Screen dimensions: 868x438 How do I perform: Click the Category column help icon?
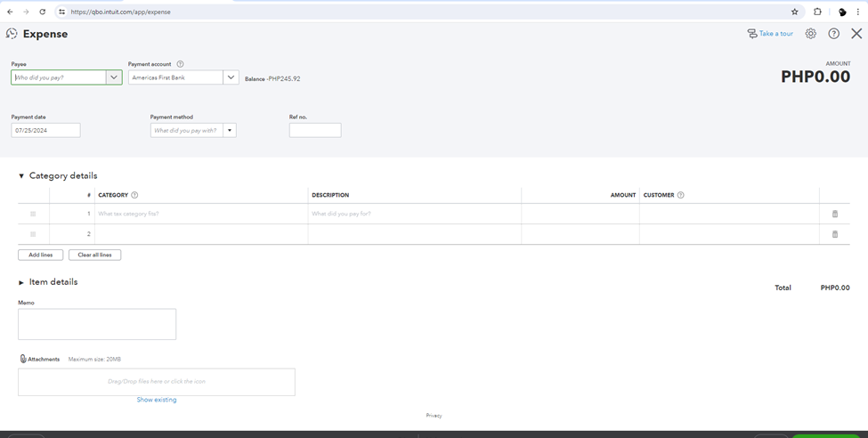[134, 195]
